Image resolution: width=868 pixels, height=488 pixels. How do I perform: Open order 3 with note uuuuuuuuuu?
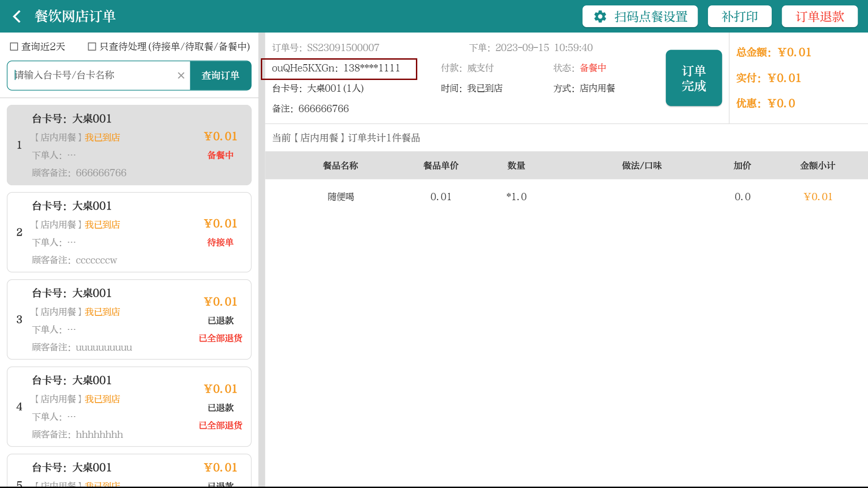coord(129,319)
